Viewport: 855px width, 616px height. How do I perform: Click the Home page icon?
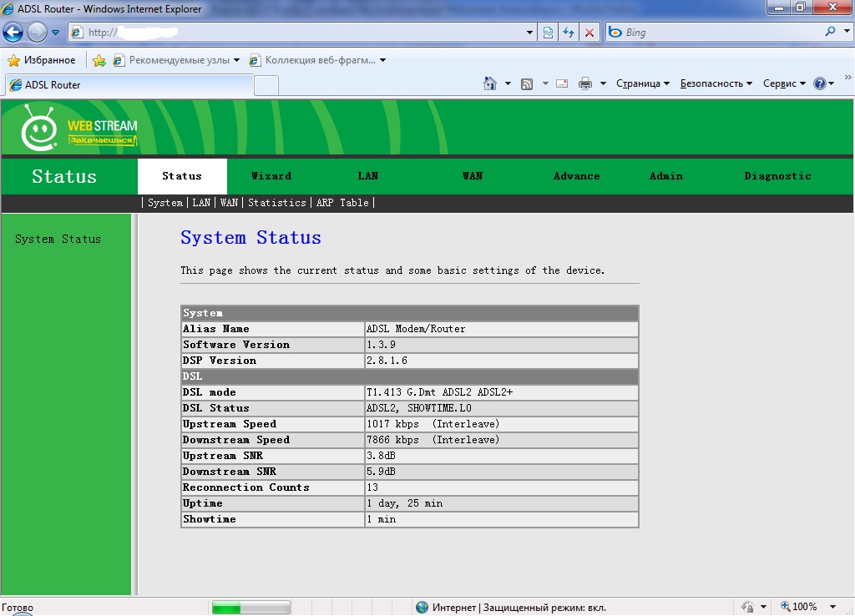point(490,83)
